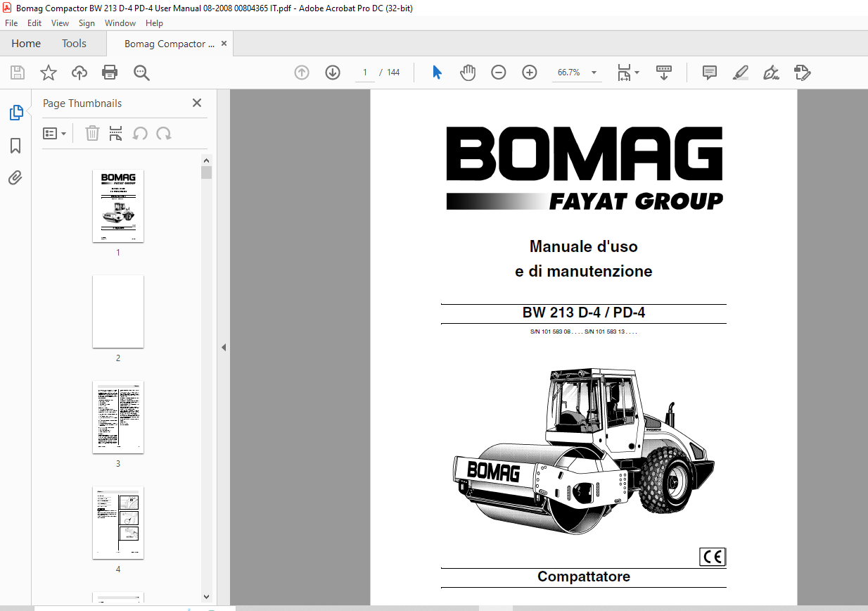Click the serial number 'S/N 101 583 08' line
868x611 pixels.
pyautogui.click(x=584, y=330)
